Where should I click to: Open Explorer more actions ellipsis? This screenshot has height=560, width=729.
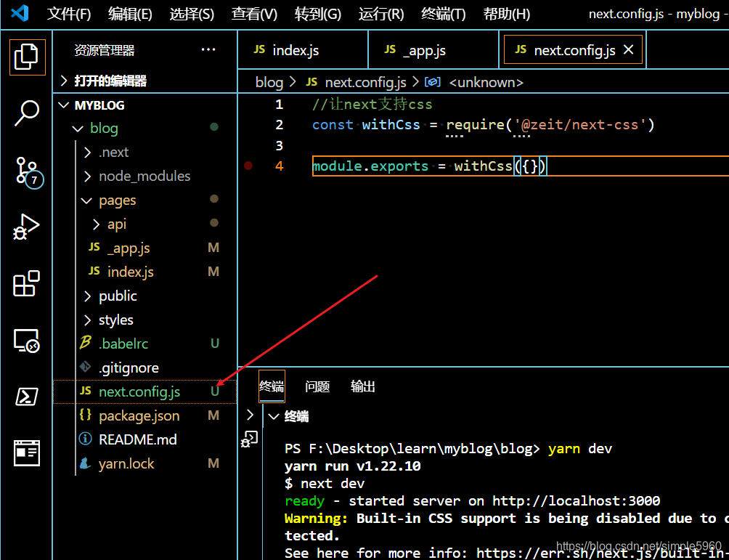point(208,50)
